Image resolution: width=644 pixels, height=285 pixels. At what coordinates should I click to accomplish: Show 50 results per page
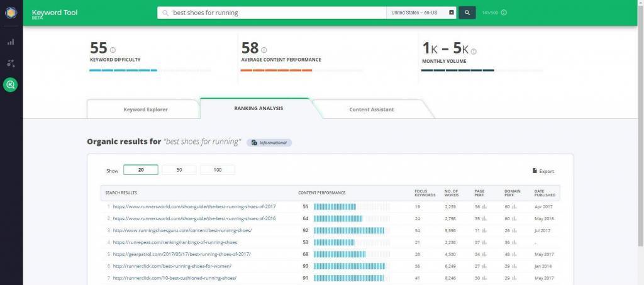[x=179, y=170]
